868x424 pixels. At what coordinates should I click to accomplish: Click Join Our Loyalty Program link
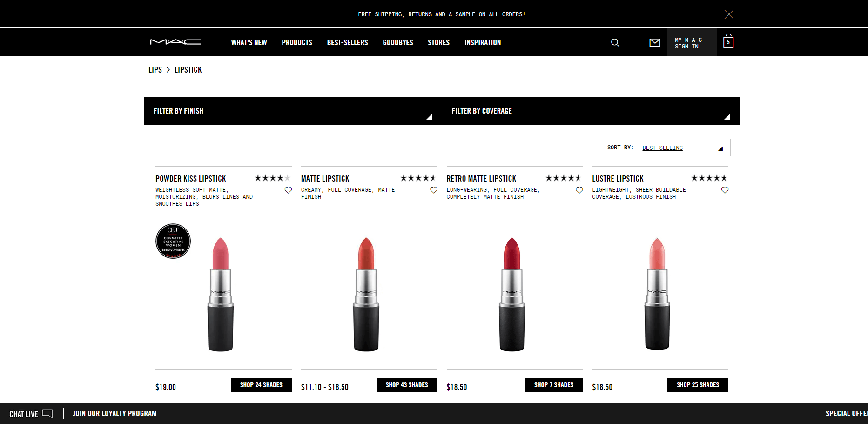pyautogui.click(x=114, y=413)
